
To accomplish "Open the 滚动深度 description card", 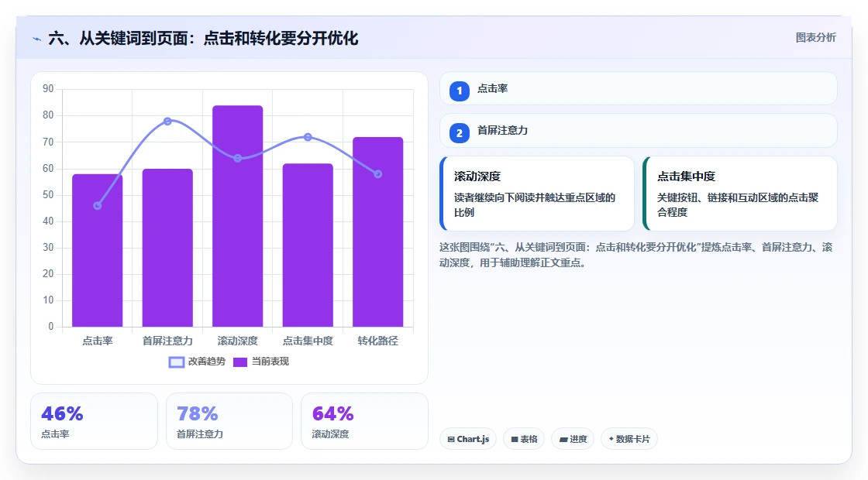I will [x=537, y=194].
